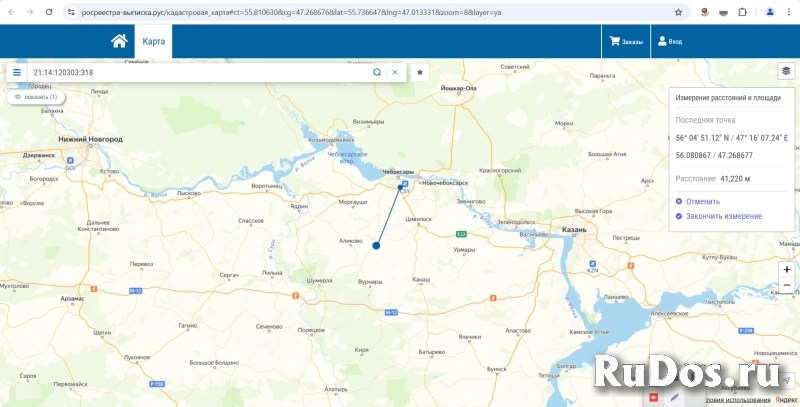Go forward in browser history

[30, 12]
